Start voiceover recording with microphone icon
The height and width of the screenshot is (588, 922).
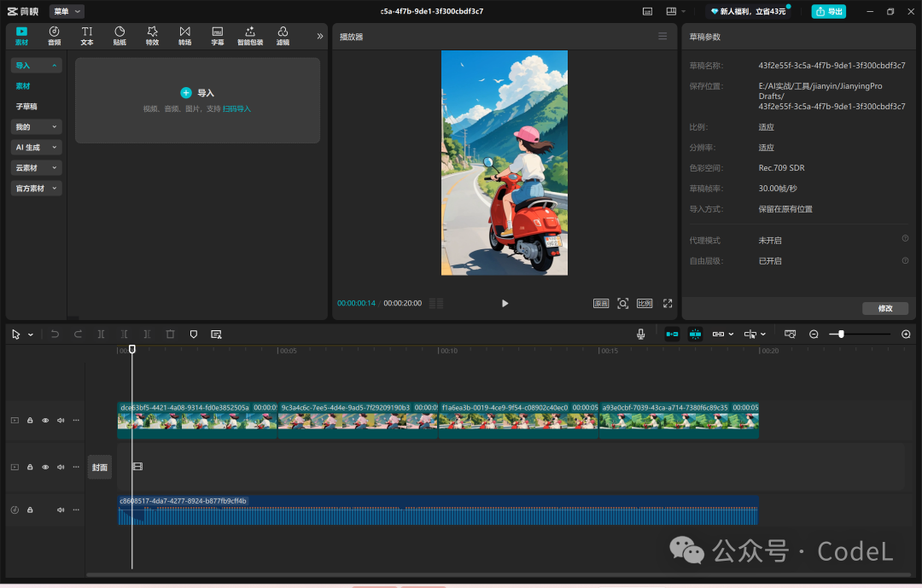pos(641,334)
